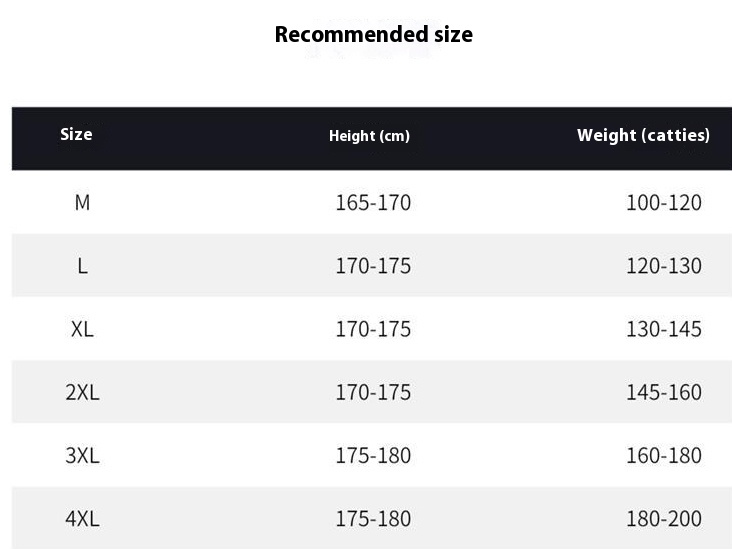
Task: Click the height value in the L row
Action: [373, 266]
